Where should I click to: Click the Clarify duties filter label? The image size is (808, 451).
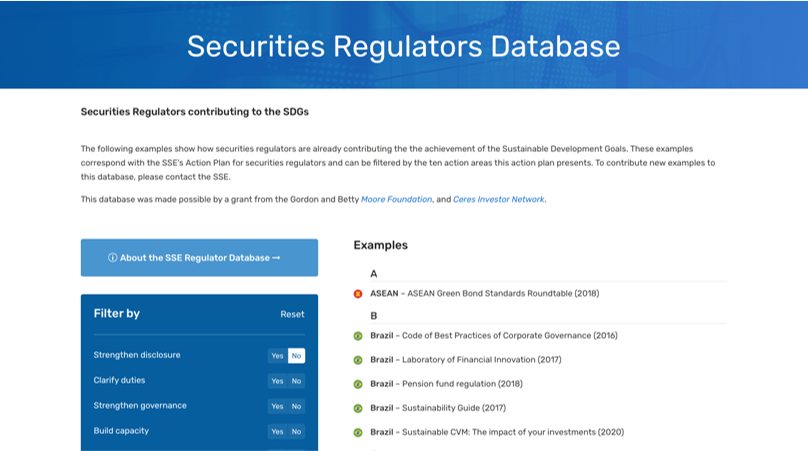pyautogui.click(x=119, y=380)
